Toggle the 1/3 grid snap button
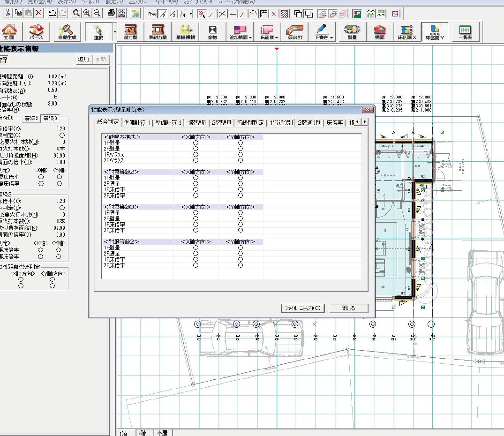Viewport: 504px width, 436px height. pyautogui.click(x=173, y=14)
